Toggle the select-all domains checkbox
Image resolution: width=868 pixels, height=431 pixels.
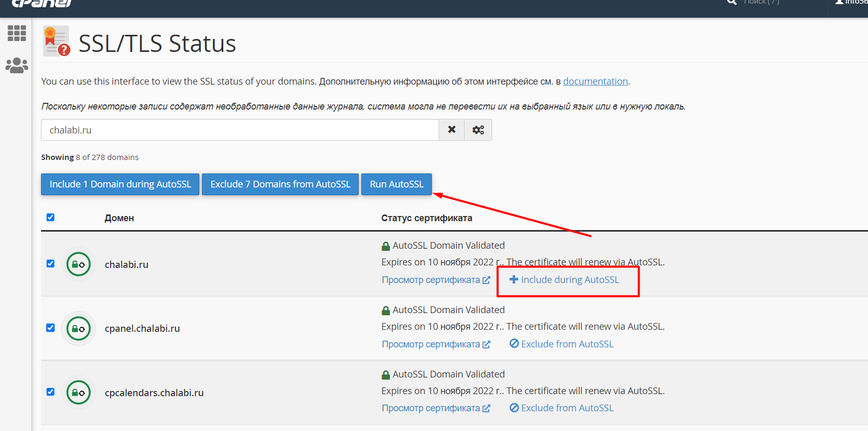point(50,217)
